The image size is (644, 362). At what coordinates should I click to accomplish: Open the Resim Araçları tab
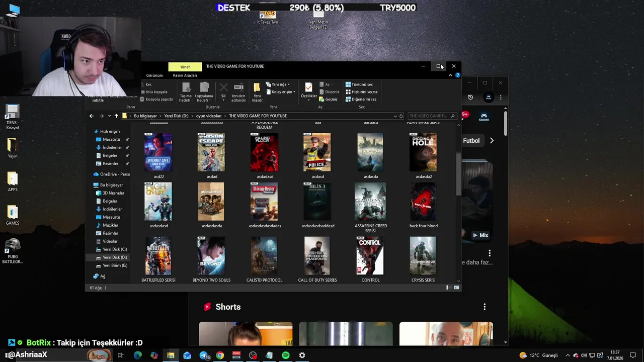coord(185,75)
